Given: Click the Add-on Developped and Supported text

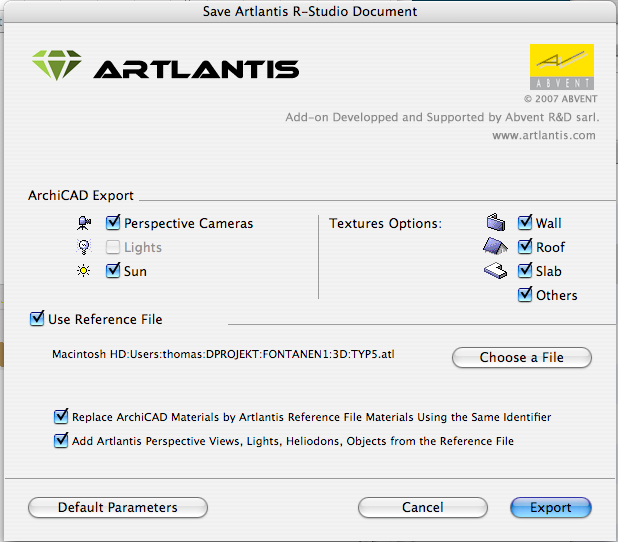Looking at the screenshot, I should 442,117.
